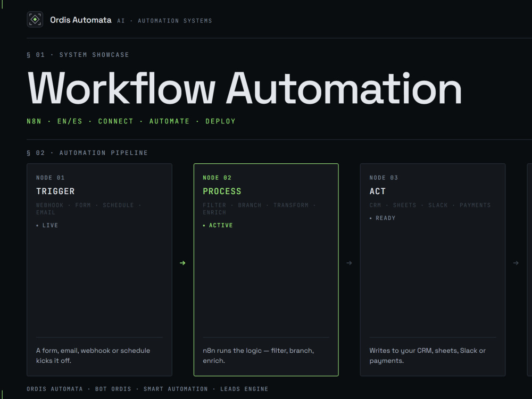Click the green arrow between Trigger and Process
532x399 pixels.
[182, 263]
